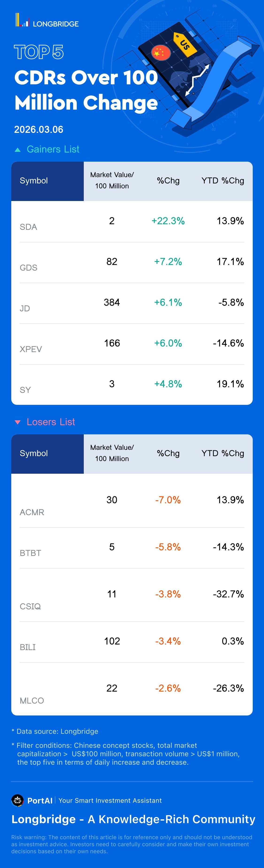Click GDS +7.2% change value
This screenshot has width=264, height=868.
[168, 261]
